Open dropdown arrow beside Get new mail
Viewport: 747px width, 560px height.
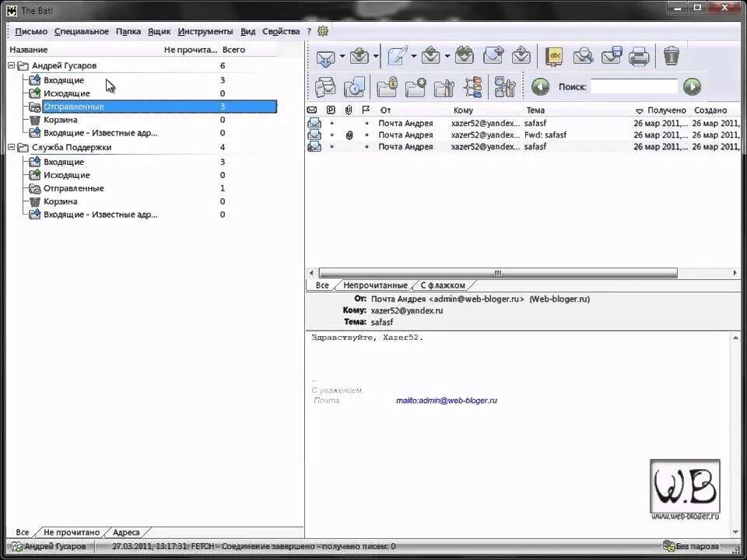(342, 57)
